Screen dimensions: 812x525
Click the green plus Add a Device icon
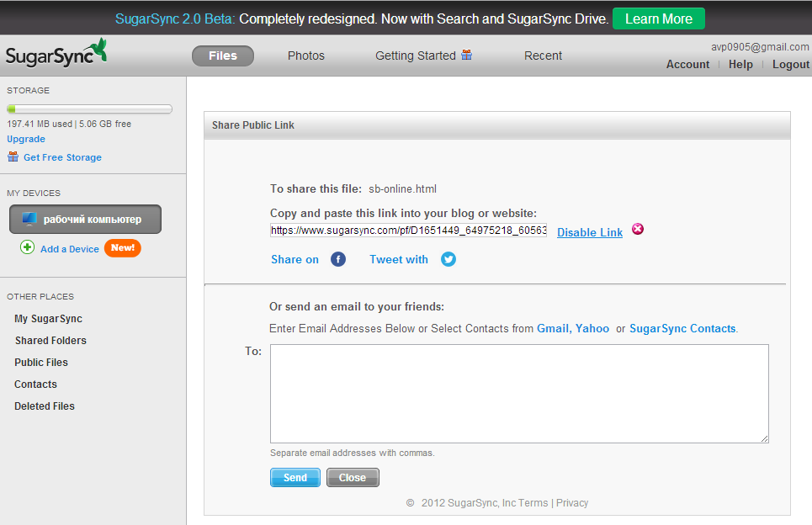coord(28,247)
